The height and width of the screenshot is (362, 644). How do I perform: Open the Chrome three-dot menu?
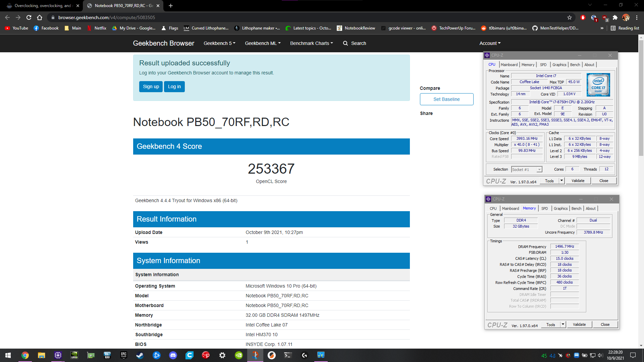pyautogui.click(x=637, y=17)
